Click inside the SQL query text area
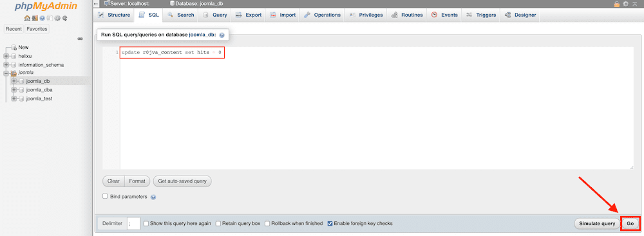 point(376,108)
